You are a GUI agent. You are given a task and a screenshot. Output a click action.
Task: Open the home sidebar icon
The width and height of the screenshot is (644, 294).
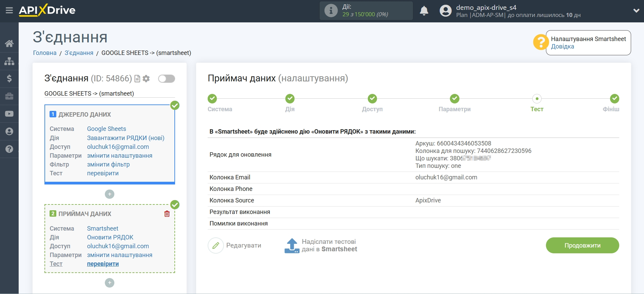9,43
